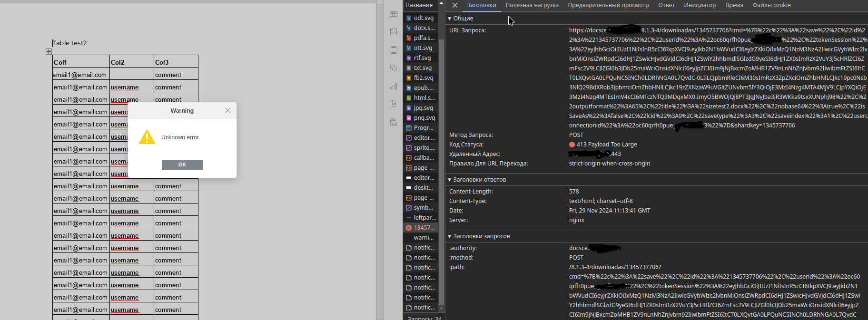868x320 pixels.
Task: Click the Date value 'Fri, 29 Nov 2024'
Action: [610, 211]
